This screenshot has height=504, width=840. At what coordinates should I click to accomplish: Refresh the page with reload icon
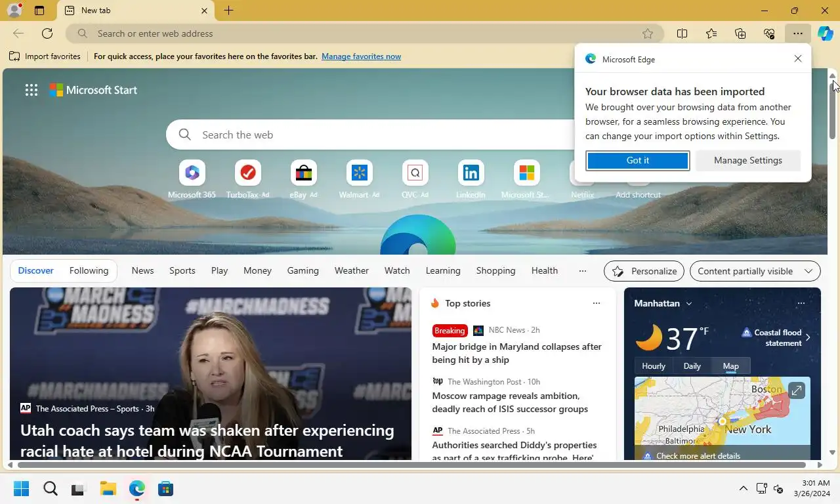click(x=47, y=33)
